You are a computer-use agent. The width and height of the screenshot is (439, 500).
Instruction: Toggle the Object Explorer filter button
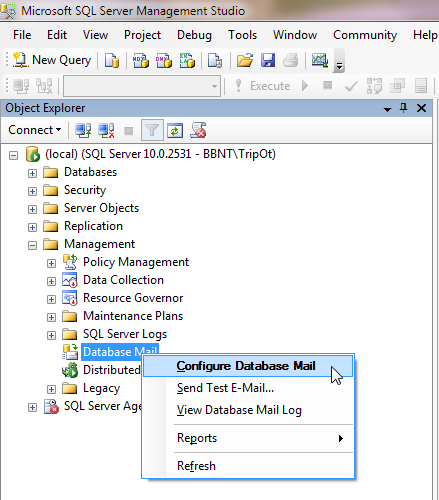pyautogui.click(x=152, y=130)
